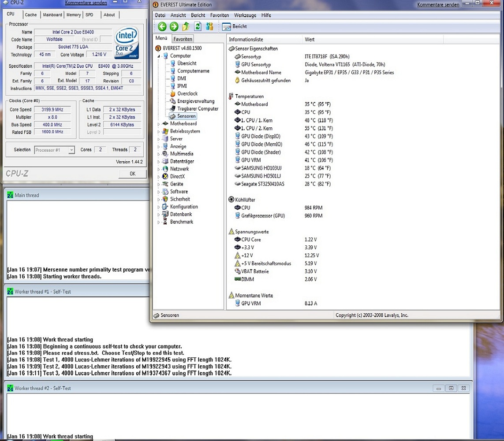Screen dimensions: 504x441
Task: Switch to the About tab in CPU-Z
Action: 109,15
